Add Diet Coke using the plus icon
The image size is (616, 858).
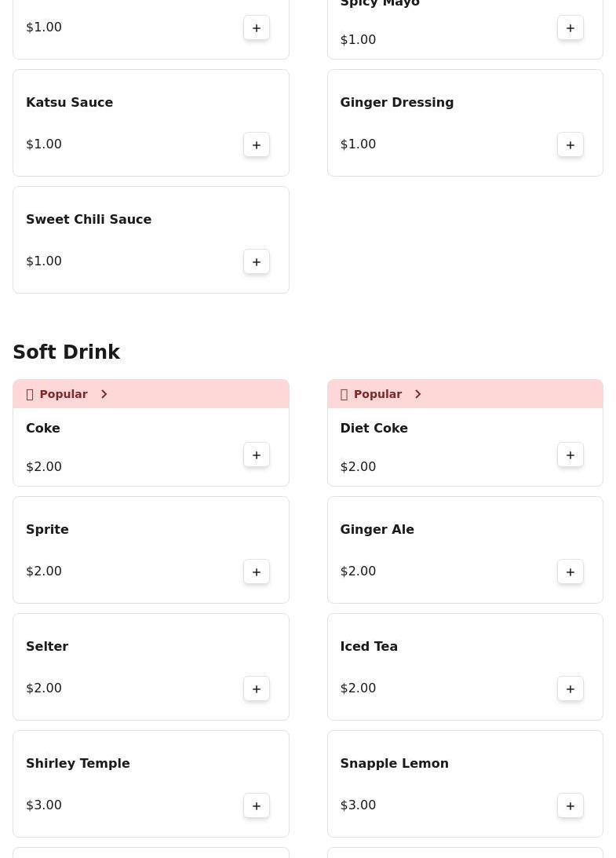(570, 455)
